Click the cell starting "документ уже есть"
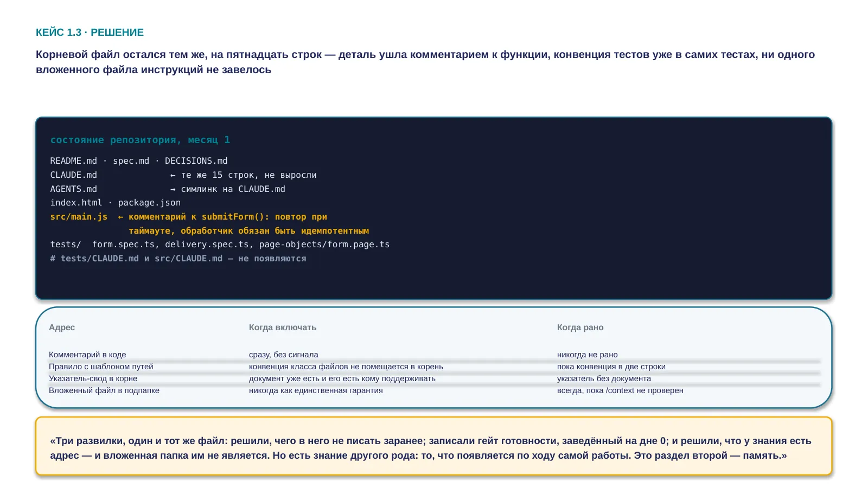868x488 pixels. tap(342, 378)
